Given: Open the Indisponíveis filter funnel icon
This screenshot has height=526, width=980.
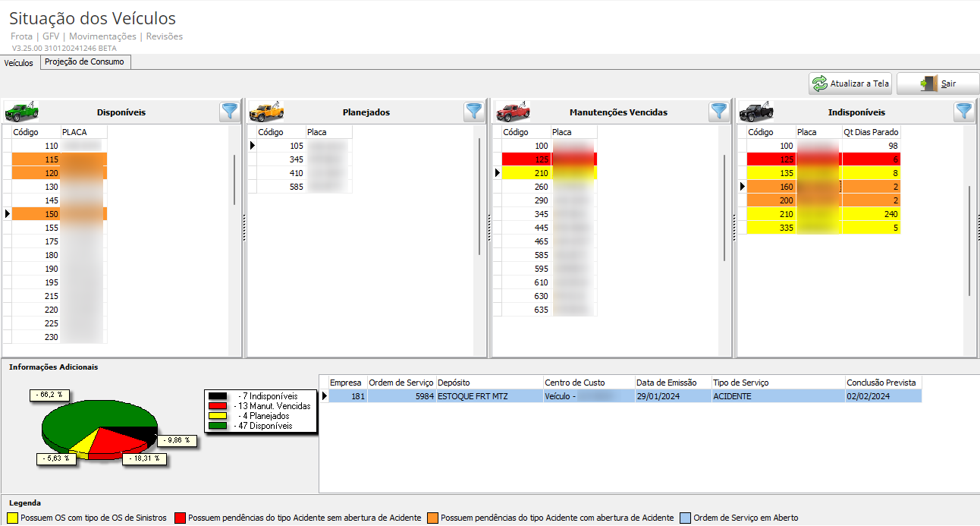Looking at the screenshot, I should 964,112.
